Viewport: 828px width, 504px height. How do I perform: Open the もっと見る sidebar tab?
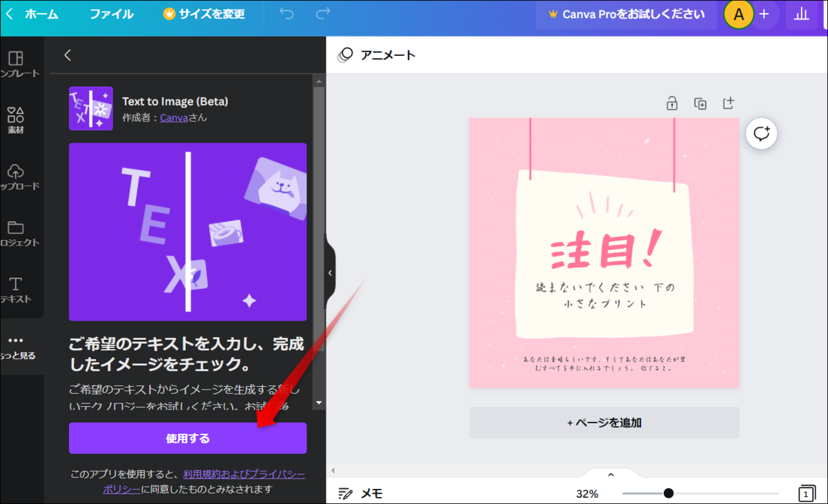[16, 347]
